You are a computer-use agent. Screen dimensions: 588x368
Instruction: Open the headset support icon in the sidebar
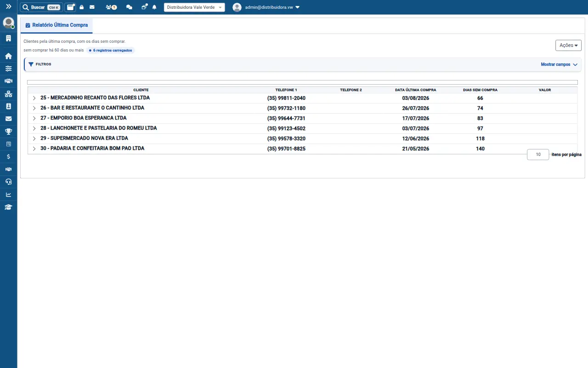point(8,182)
